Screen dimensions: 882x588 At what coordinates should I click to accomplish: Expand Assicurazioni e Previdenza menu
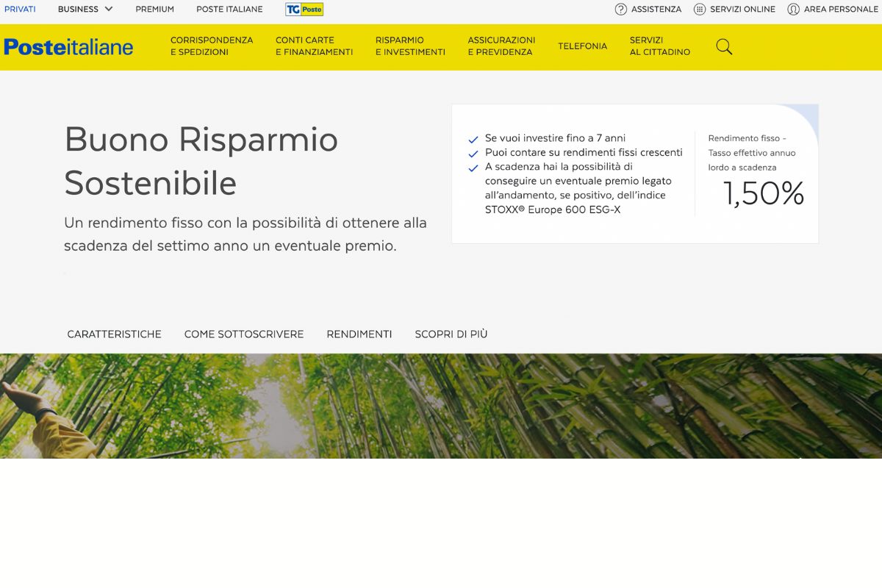point(501,46)
